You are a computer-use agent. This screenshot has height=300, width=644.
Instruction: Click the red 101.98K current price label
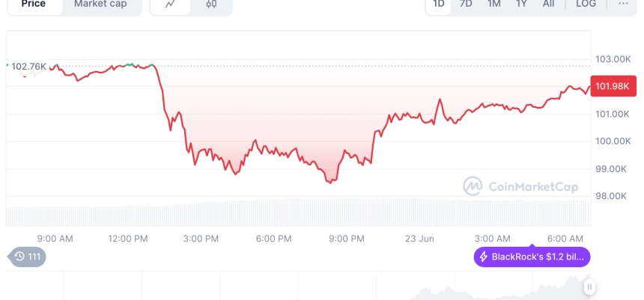click(613, 86)
